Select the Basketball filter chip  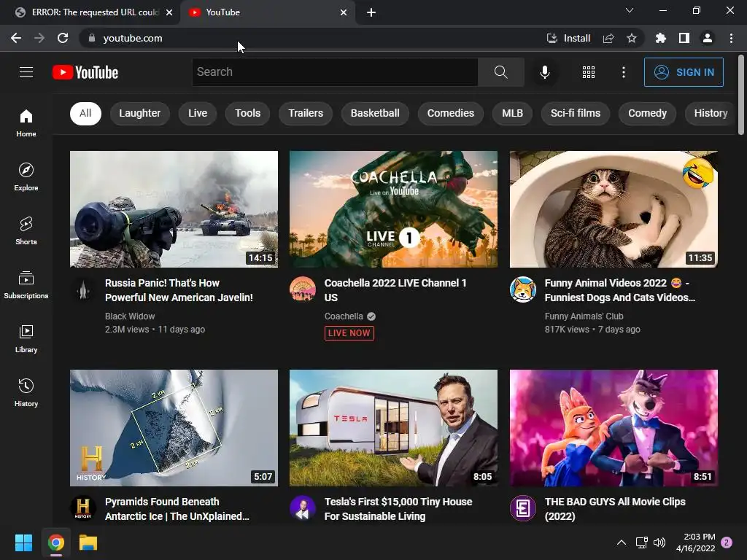(x=375, y=113)
